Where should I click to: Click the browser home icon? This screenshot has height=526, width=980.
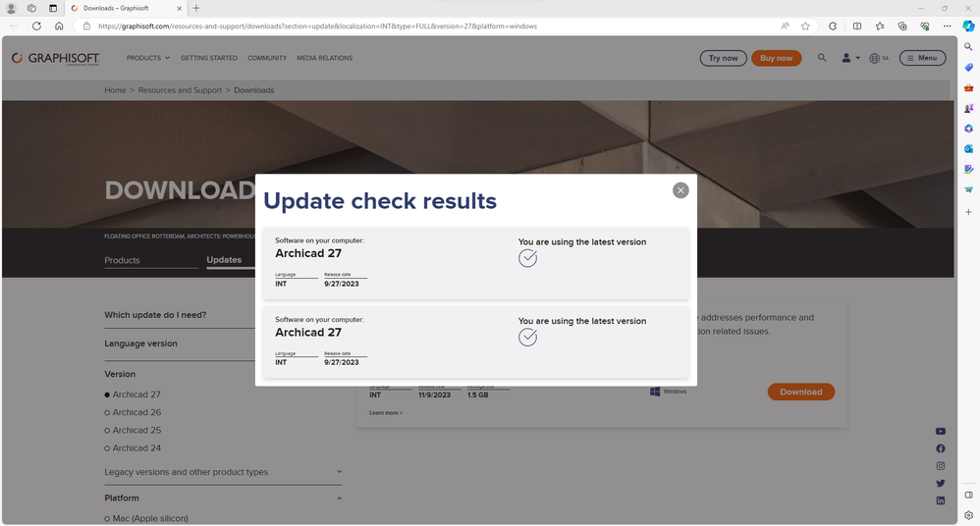59,26
